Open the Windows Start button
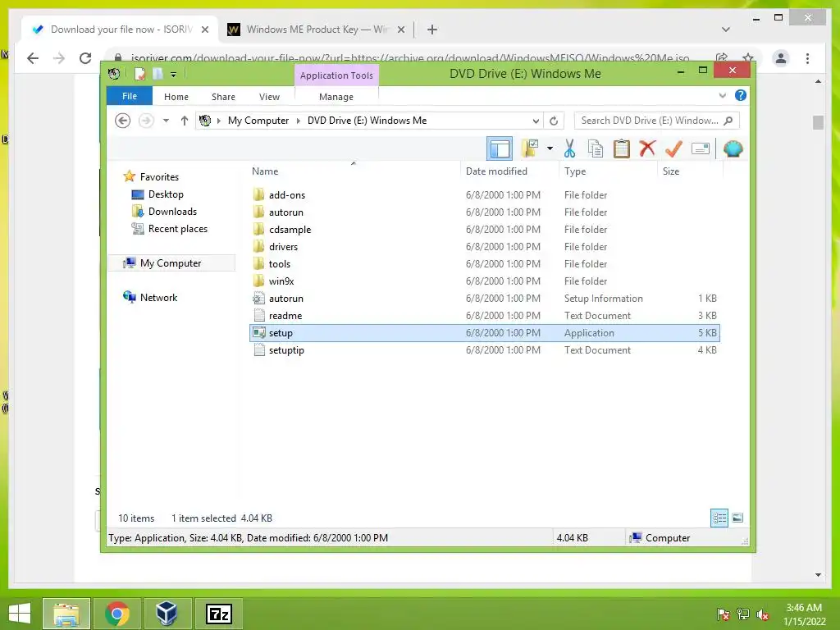The width and height of the screenshot is (840, 630). [x=20, y=614]
